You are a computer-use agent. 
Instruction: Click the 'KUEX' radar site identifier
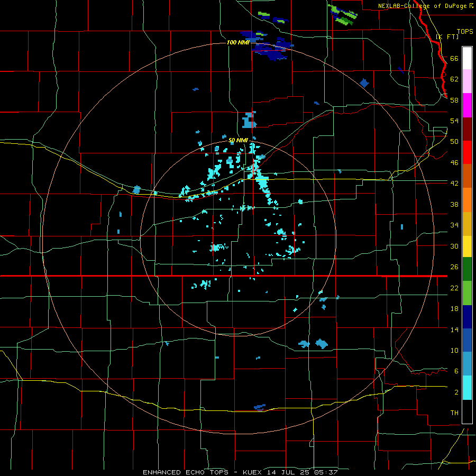click(x=253, y=472)
